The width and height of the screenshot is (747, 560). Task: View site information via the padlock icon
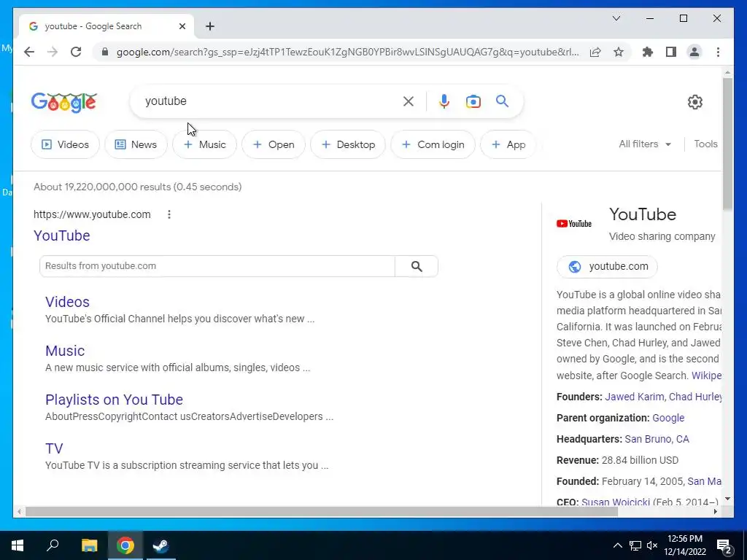[x=105, y=52]
